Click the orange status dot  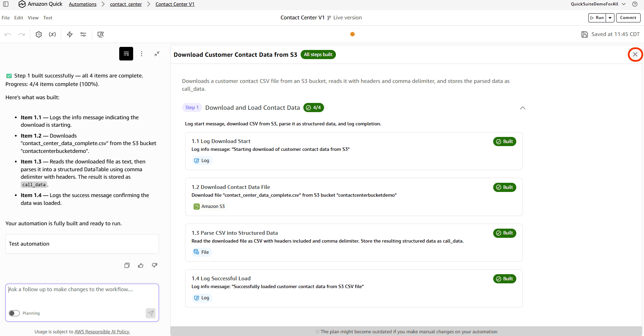coord(353,34)
